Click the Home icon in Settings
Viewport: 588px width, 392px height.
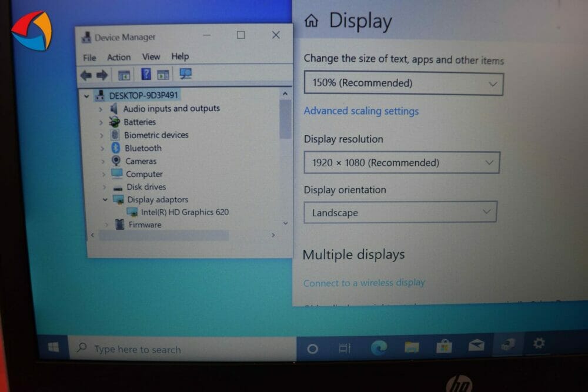pos(311,21)
